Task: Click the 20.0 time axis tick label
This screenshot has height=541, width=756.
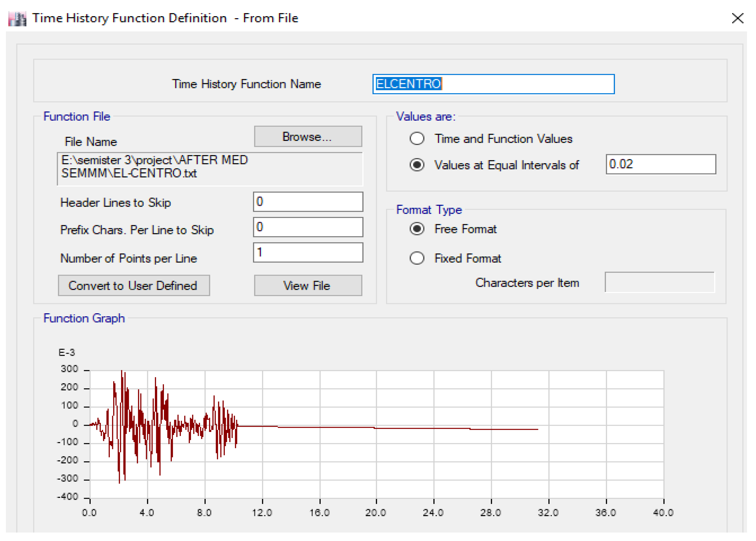Action: tap(376, 512)
